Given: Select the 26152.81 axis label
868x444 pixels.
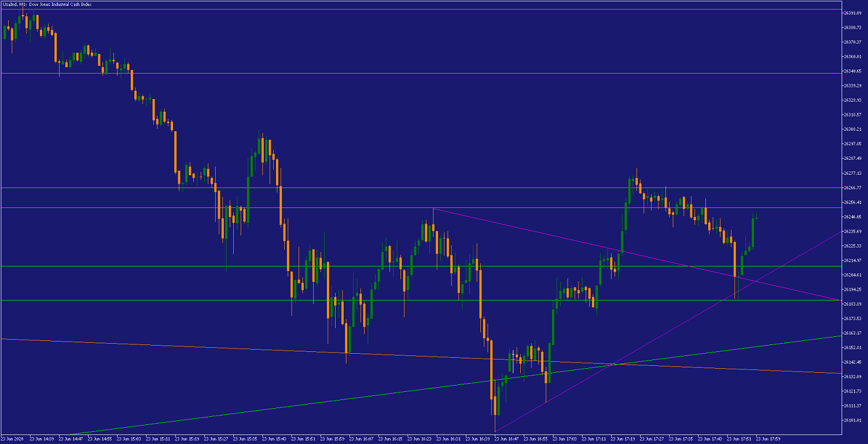Looking at the screenshot, I should click(852, 347).
